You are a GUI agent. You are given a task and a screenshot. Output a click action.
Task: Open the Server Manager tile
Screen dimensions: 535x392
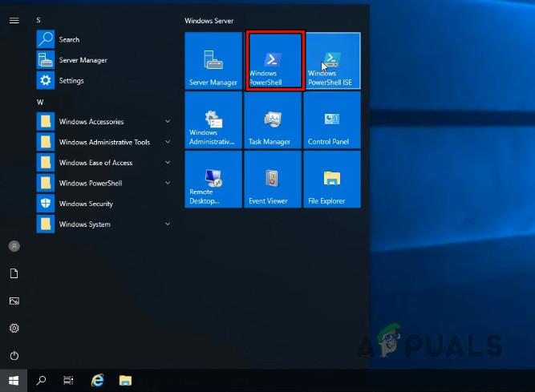coord(213,61)
